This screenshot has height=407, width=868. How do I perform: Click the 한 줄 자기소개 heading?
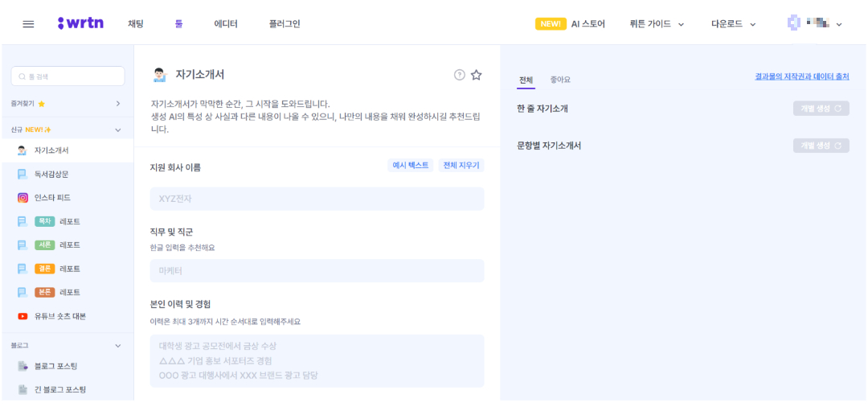tap(542, 109)
